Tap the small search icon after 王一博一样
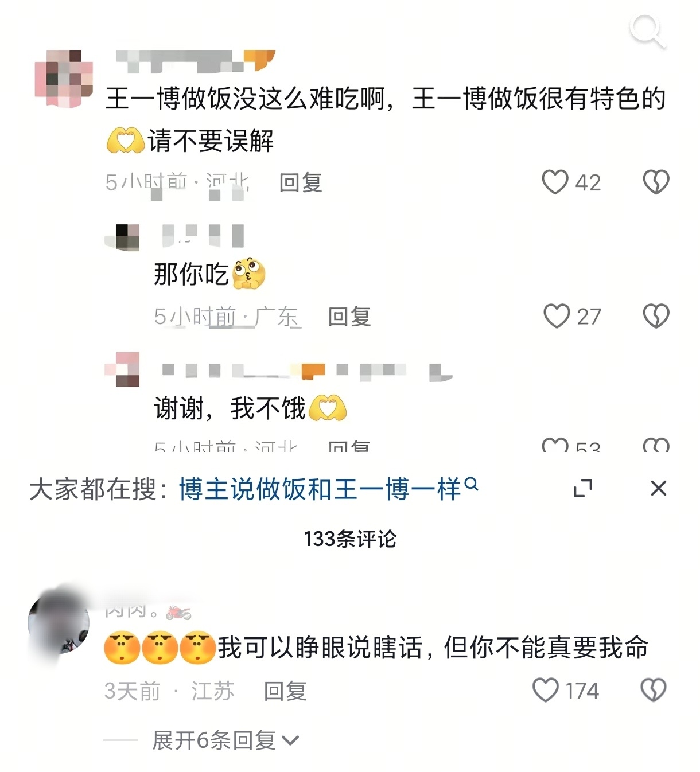Viewport: 700px width, 772px height. [471, 484]
